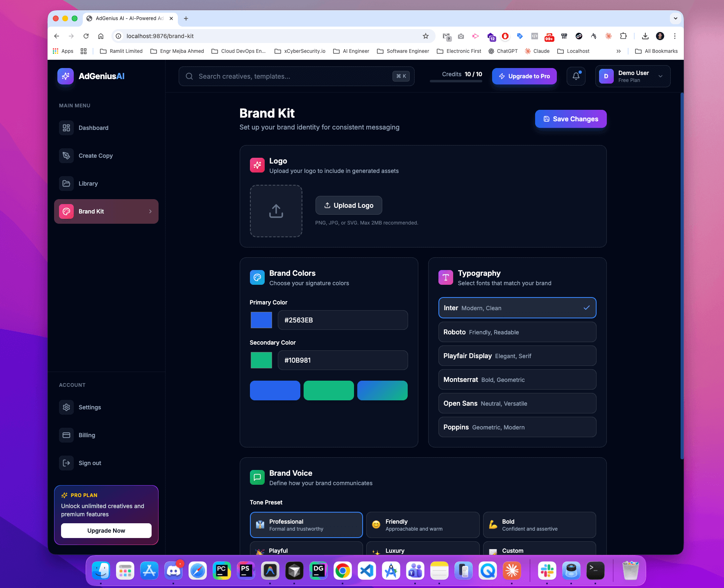Click the AdGeniusAI sparkle logo icon

(65, 76)
